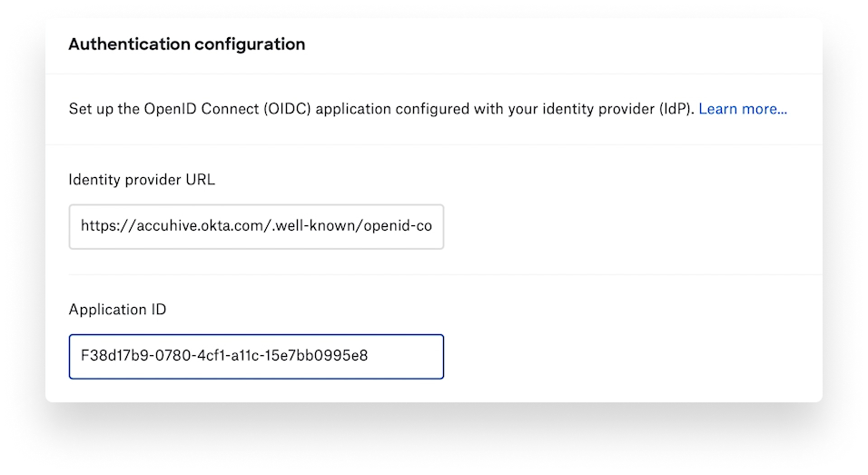Click the "Application ID" field label
Viewport: 868px width, 475px height.
tap(117, 309)
